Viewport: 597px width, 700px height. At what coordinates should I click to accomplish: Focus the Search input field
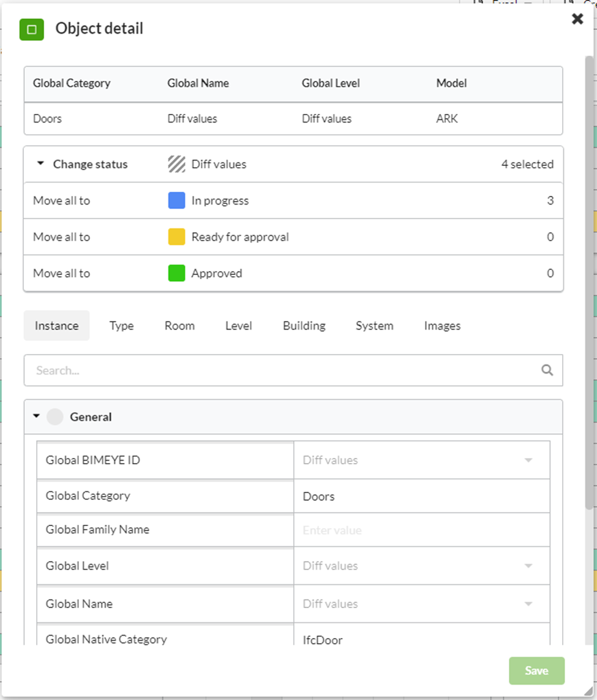pyautogui.click(x=293, y=370)
